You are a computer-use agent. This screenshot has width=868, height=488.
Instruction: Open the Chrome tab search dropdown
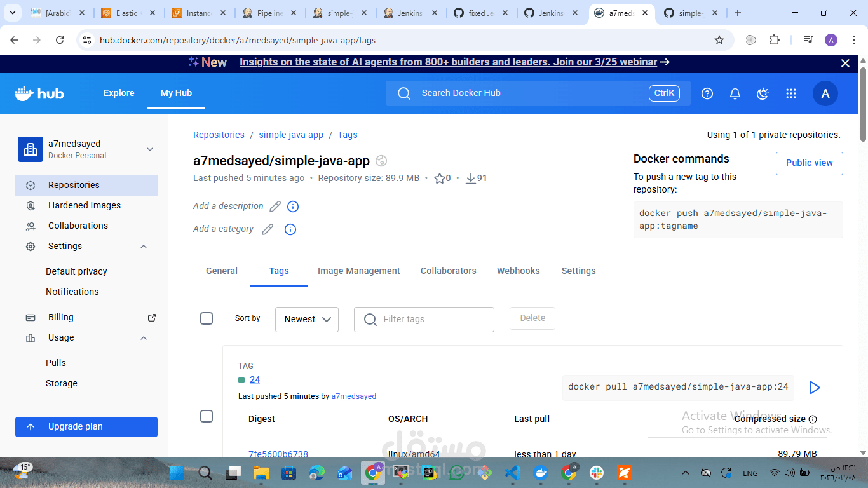point(12,13)
